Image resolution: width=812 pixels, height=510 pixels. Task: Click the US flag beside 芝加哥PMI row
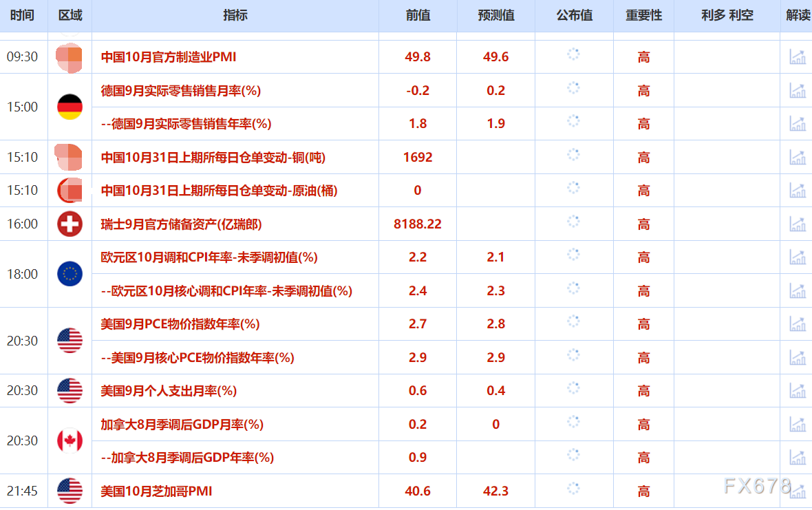click(69, 491)
